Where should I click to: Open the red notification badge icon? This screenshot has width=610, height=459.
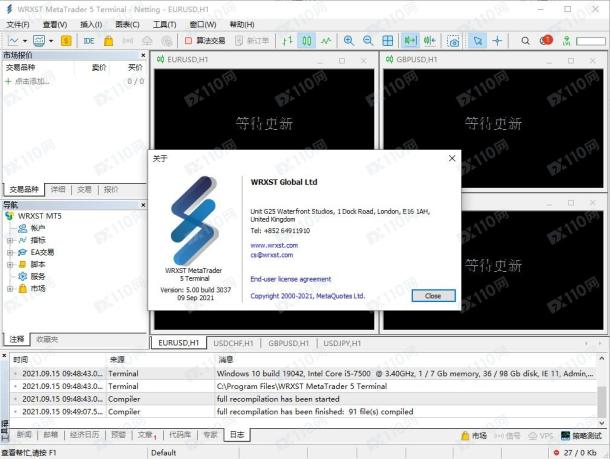coord(546,40)
